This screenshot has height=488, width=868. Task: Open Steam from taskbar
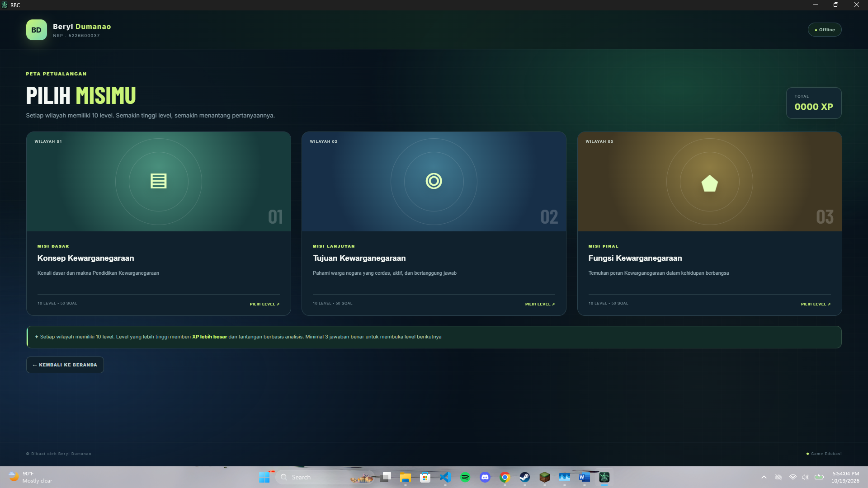pyautogui.click(x=524, y=477)
